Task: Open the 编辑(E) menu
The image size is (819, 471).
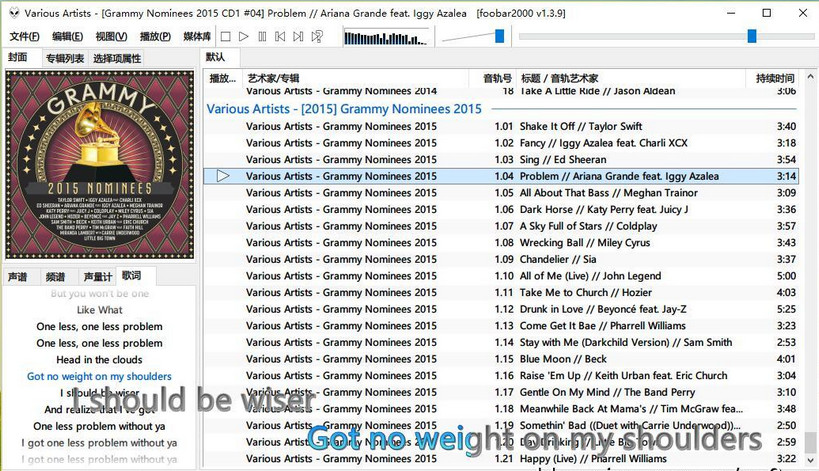Action: click(x=67, y=37)
